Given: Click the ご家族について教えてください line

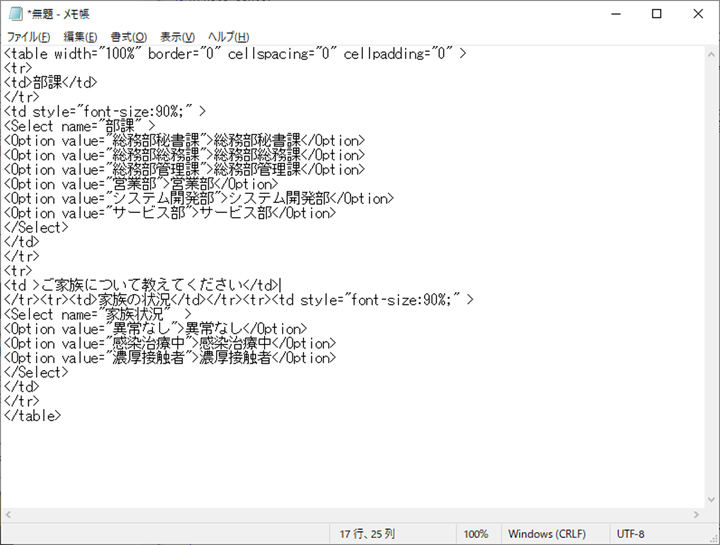Looking at the screenshot, I should point(142,285).
